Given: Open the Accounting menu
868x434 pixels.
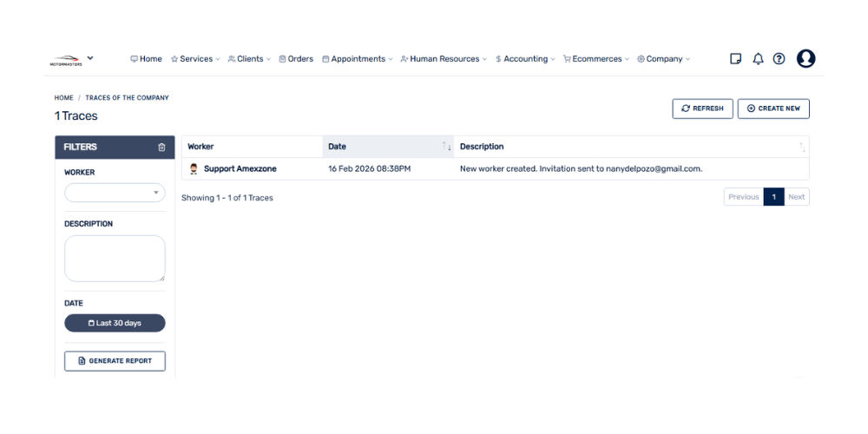Looking at the screenshot, I should [526, 59].
